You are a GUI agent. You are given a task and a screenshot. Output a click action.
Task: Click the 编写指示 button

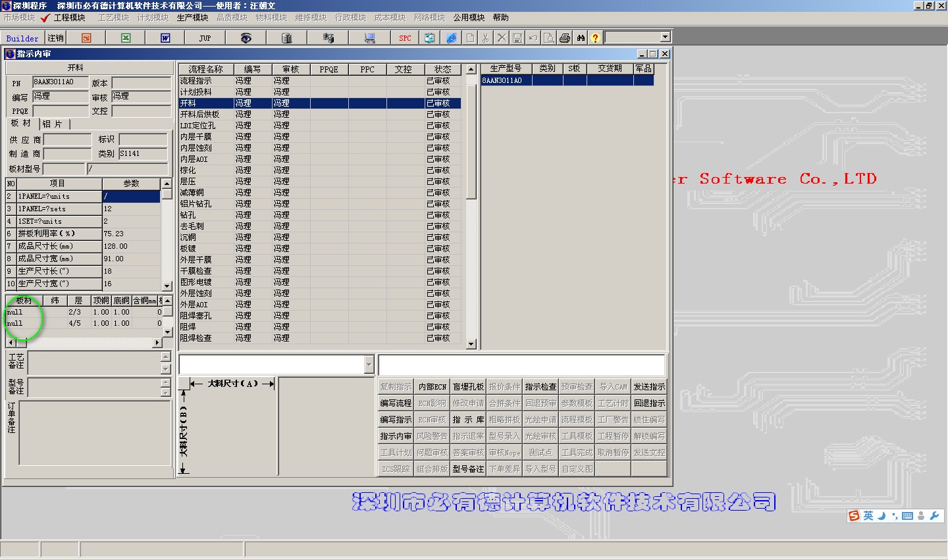click(x=396, y=420)
